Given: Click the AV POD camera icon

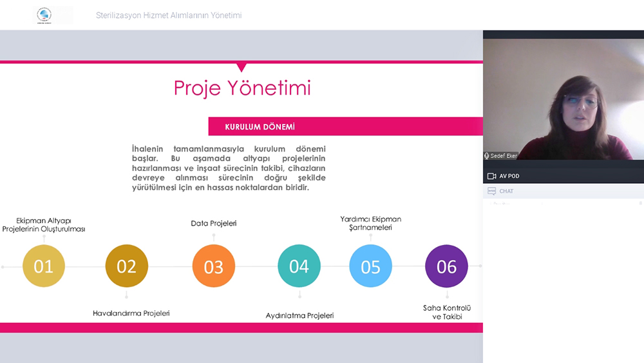Looking at the screenshot, I should (491, 176).
